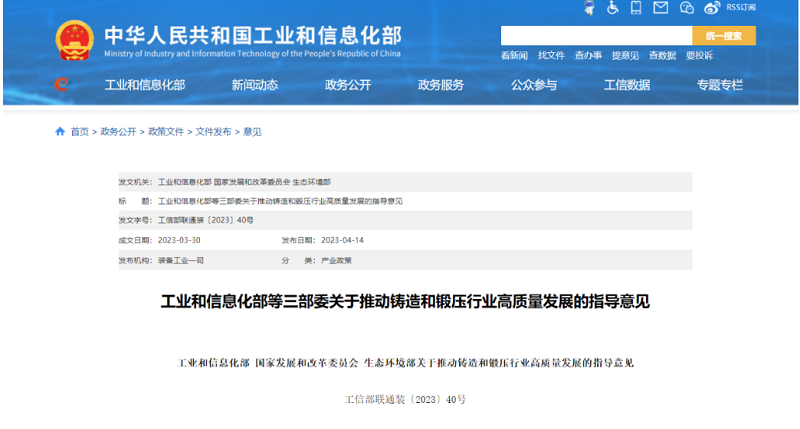
Task: Click the 统一搜索 search button
Action: pos(724,36)
